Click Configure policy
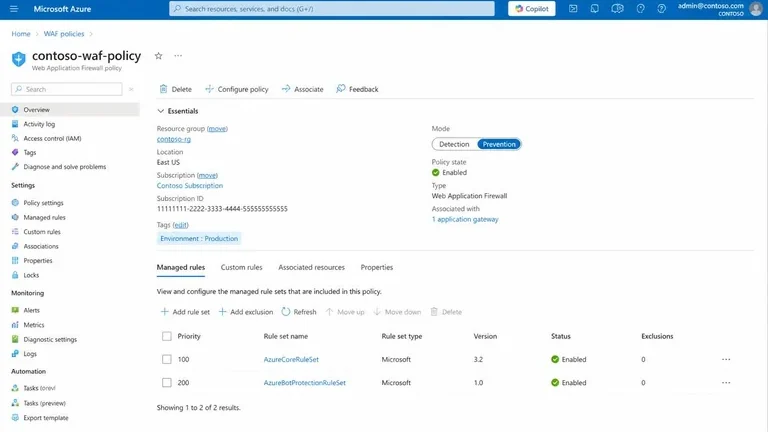This screenshot has height=432, width=768. pyautogui.click(x=237, y=89)
